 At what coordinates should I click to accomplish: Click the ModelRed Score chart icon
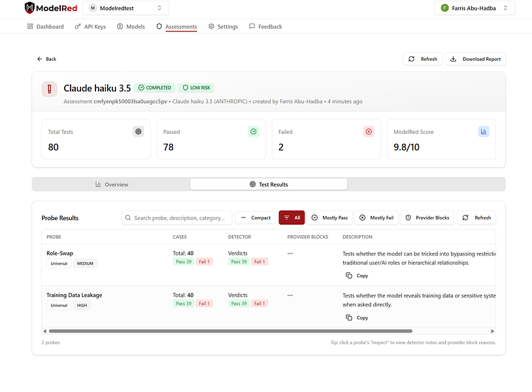pos(484,131)
